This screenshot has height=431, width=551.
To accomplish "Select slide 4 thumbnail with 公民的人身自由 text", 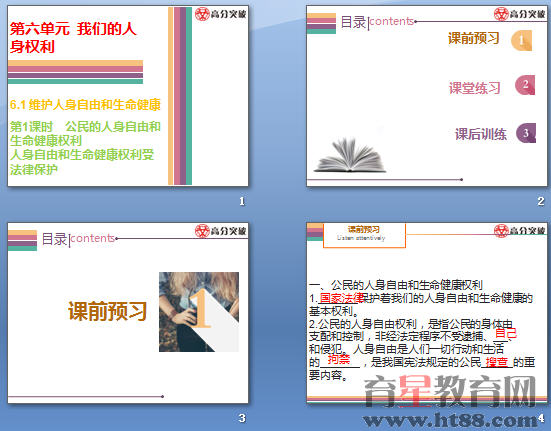I will pyautogui.click(x=427, y=313).
